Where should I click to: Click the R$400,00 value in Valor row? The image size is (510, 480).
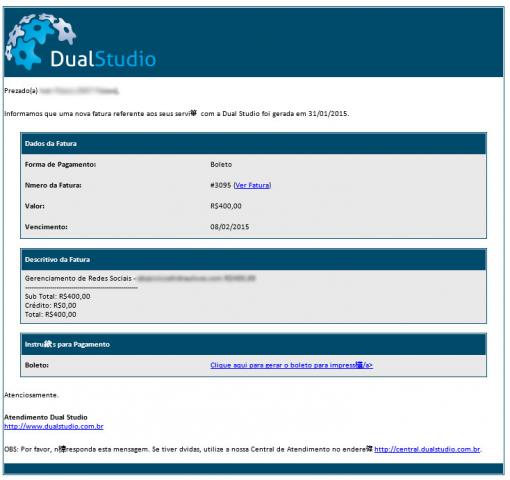tap(226, 206)
